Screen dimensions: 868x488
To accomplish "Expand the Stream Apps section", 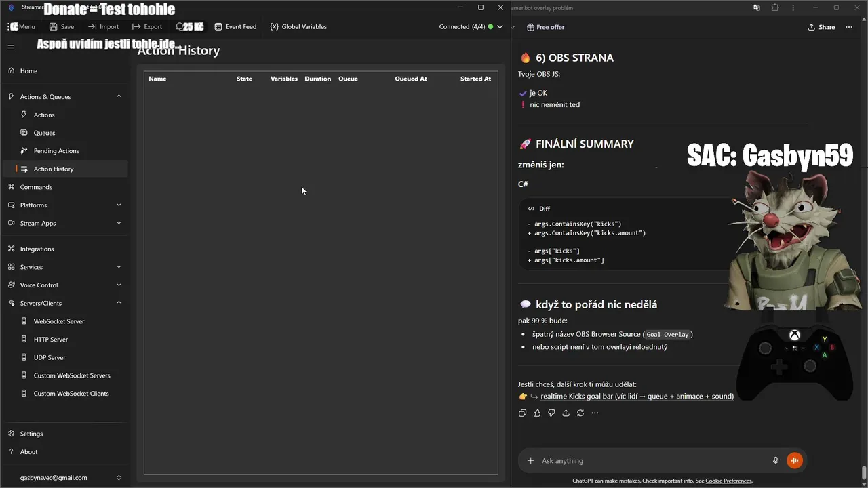I will pyautogui.click(x=119, y=223).
